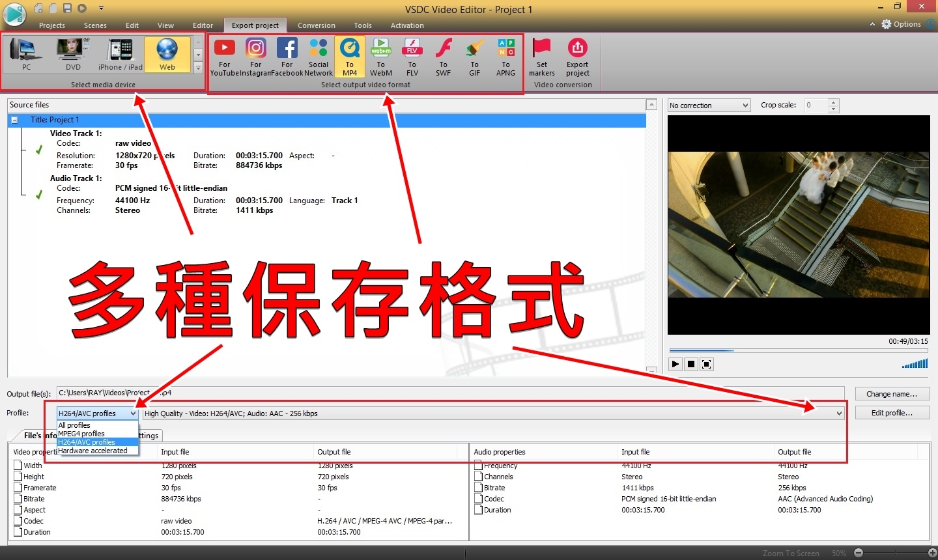Adjust the zoom slider in status bar
The image size is (938, 560).
coord(895,553)
